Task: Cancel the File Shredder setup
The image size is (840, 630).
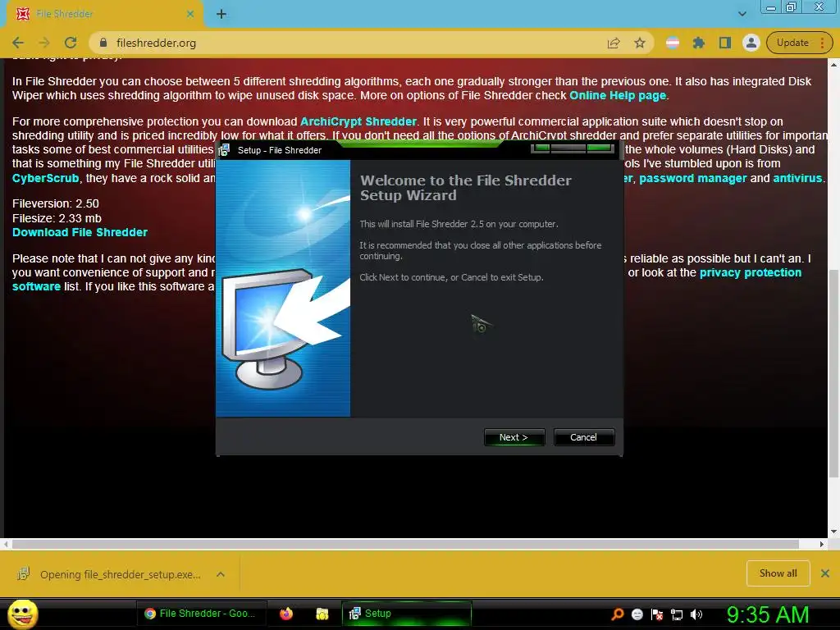Action: pos(583,437)
